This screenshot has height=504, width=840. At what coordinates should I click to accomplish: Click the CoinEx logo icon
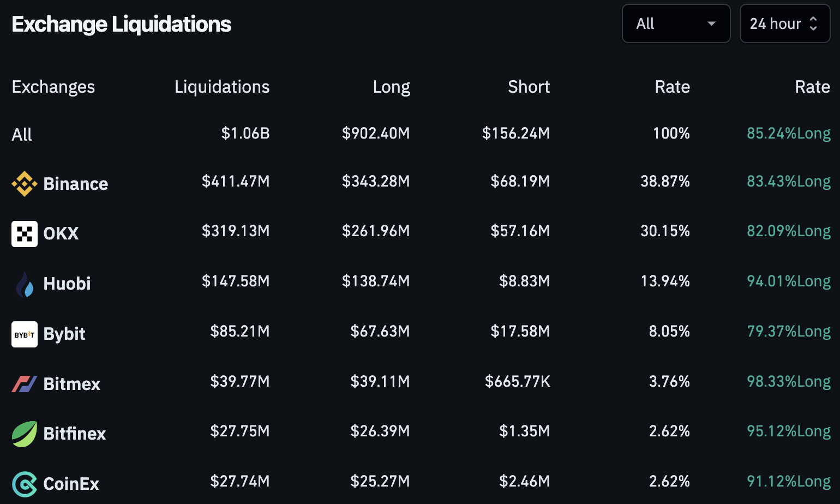point(25,484)
